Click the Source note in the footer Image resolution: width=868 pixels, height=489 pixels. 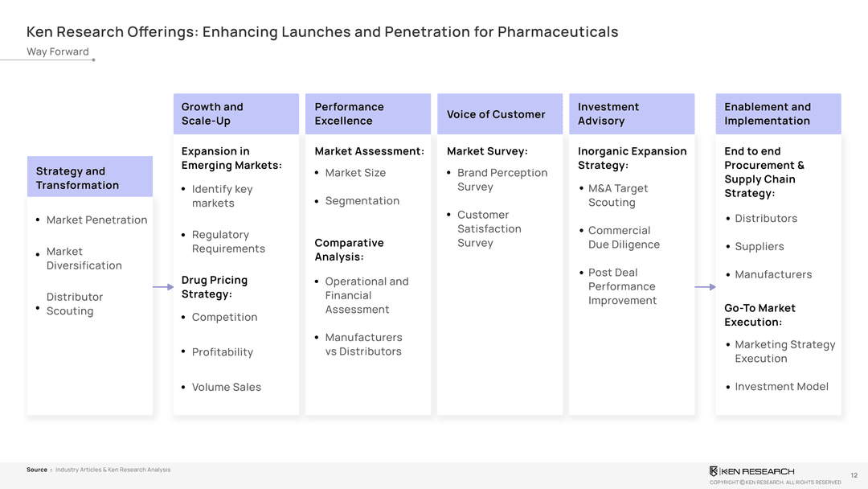pos(98,470)
